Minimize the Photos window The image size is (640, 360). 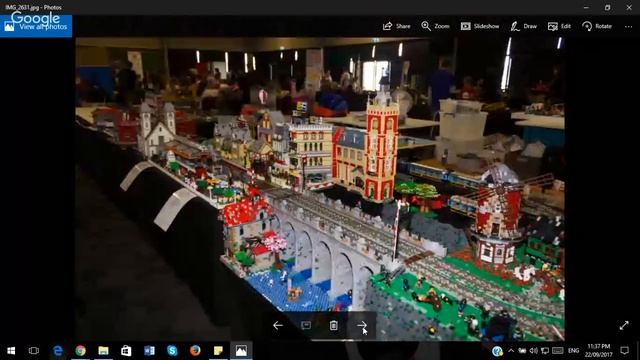pyautogui.click(x=586, y=7)
